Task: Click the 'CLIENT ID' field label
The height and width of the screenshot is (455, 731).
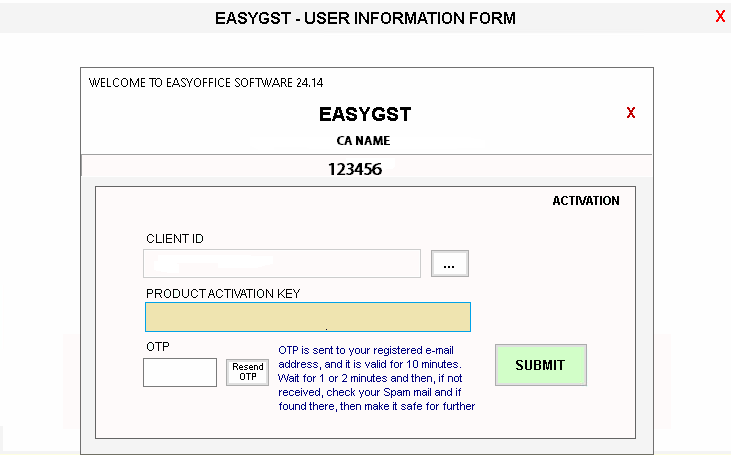Action: (175, 239)
